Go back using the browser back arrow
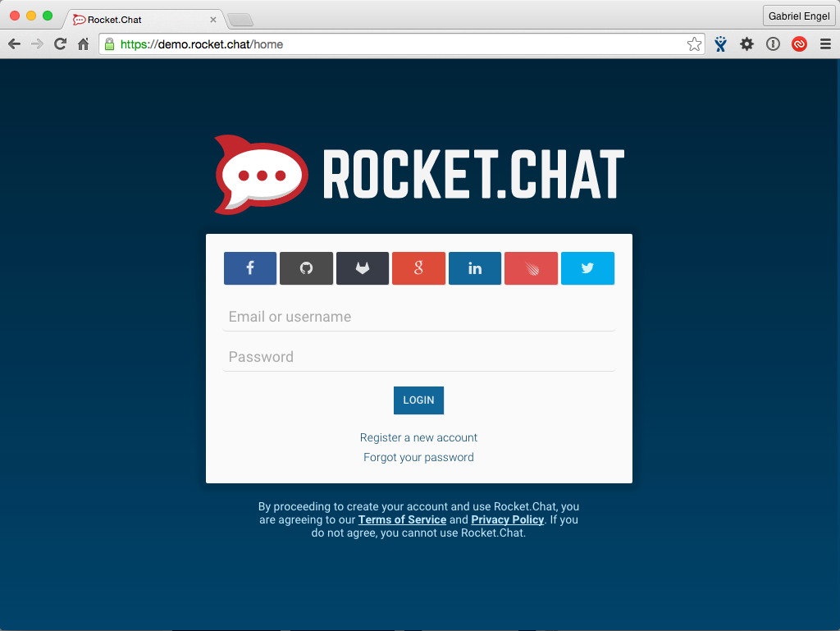 coord(15,44)
